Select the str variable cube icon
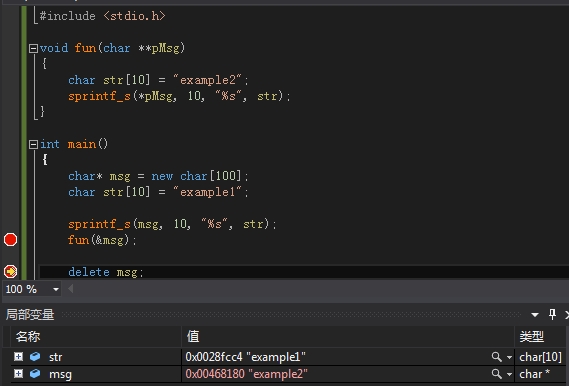The height and width of the screenshot is (386, 569). [35, 357]
